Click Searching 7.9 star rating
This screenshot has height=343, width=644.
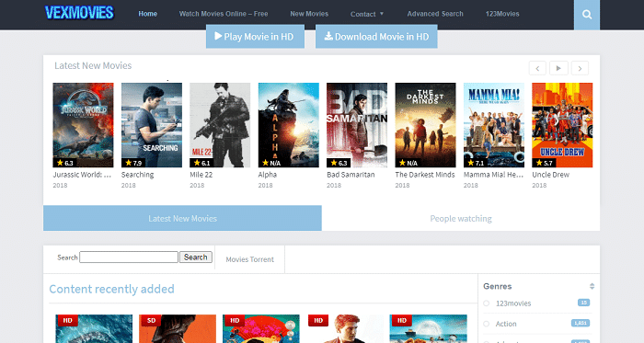[x=134, y=163]
